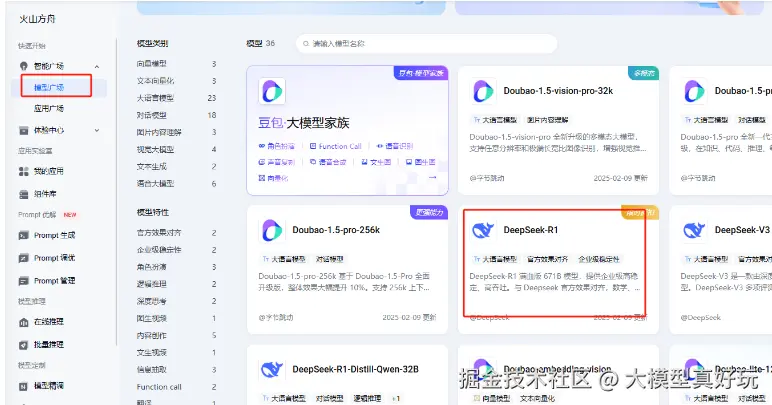Click the 火山方舟 title in sidebar
Image resolution: width=772 pixels, height=405 pixels.
(37, 19)
